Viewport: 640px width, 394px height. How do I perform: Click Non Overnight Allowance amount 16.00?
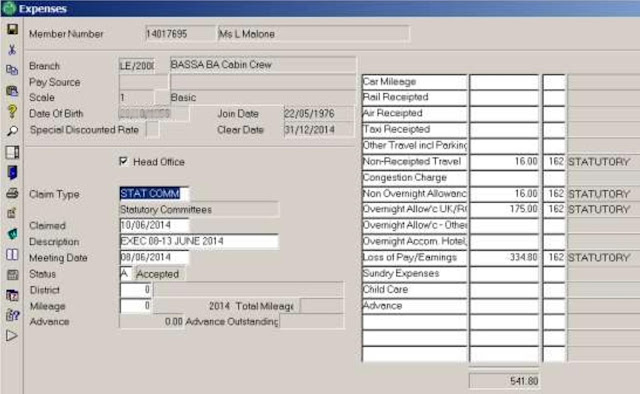tap(504, 194)
